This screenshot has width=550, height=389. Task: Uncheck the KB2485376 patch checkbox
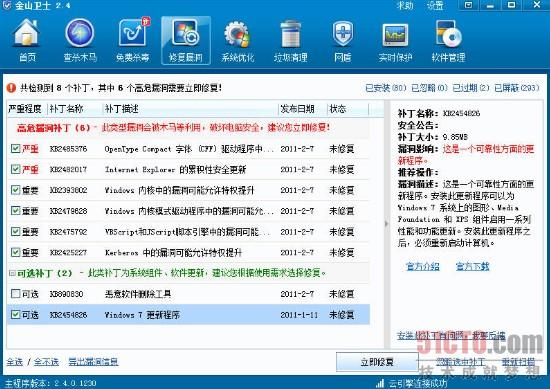pos(15,149)
